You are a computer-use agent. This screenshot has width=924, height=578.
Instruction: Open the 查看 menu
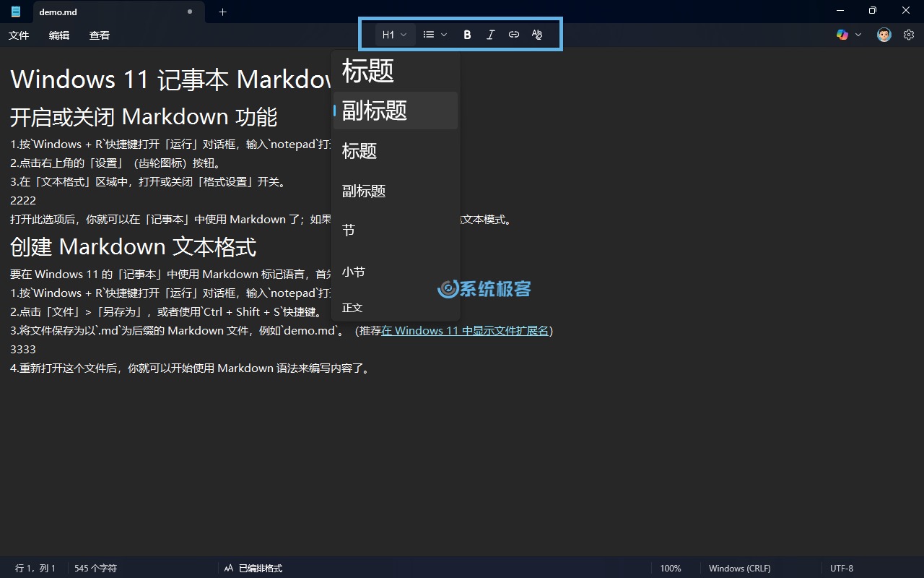[100, 35]
